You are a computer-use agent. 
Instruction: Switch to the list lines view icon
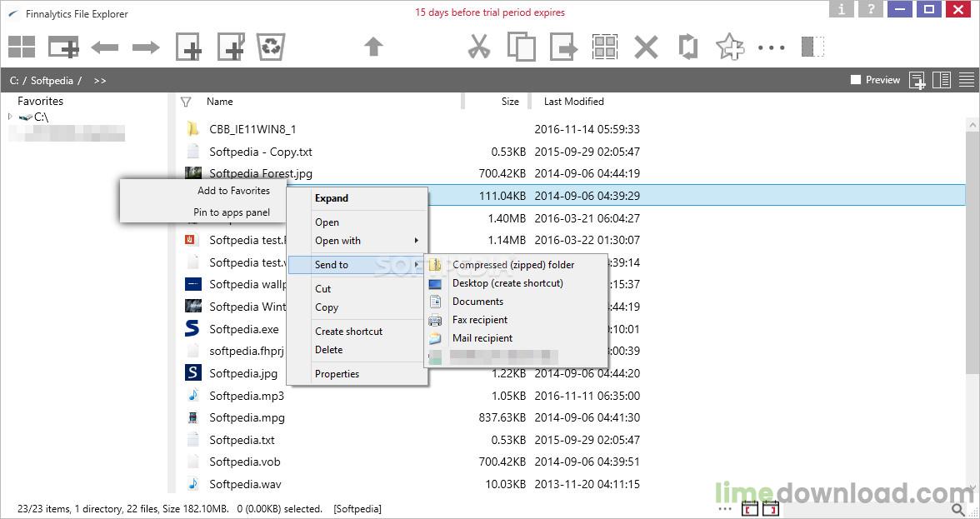(x=967, y=80)
